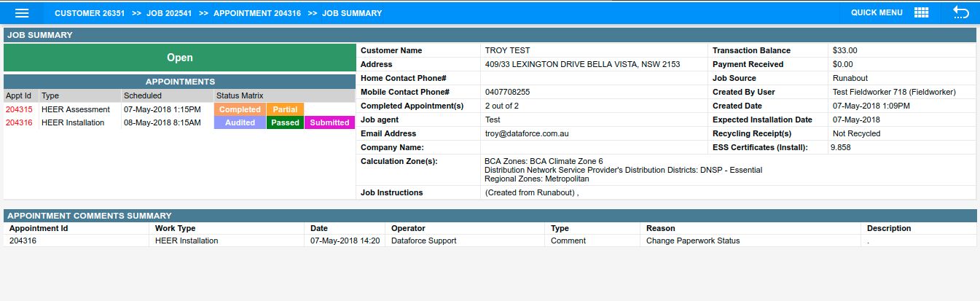Click the green Open status banner
Screen dimensions: 980x301
coord(180,58)
